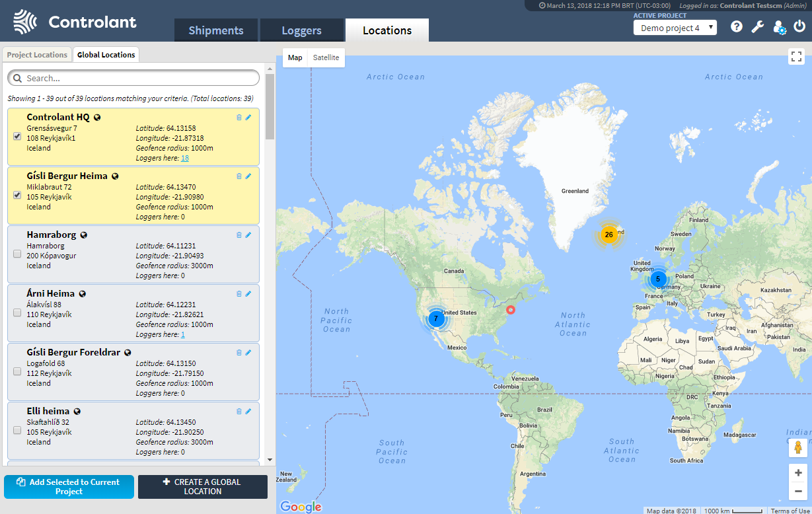Delete the Gísli Bergur Foreldrar location
The width and height of the screenshot is (812, 514).
[239, 352]
